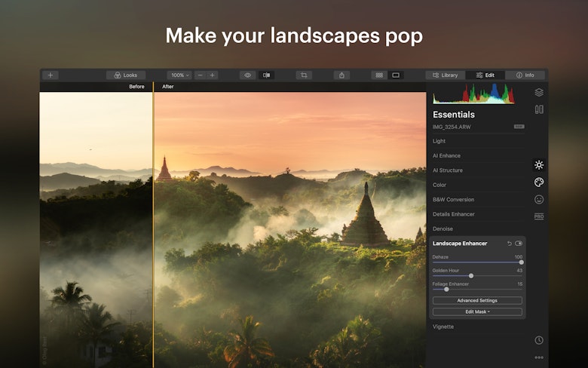Image resolution: width=588 pixels, height=368 pixels.
Task: Collapse the Landscape Enhancer header
Action: [460, 244]
